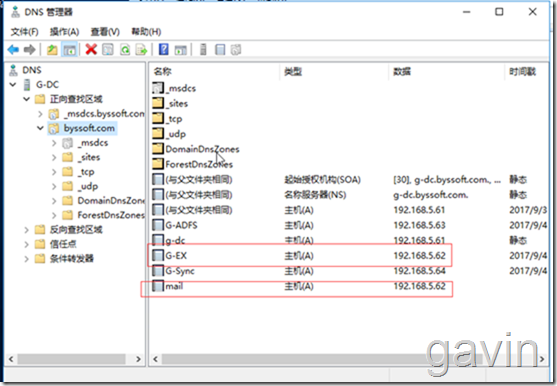This screenshot has width=557, height=386.
Task: Click the blue Back arrow in toolbar
Action: tap(13, 50)
